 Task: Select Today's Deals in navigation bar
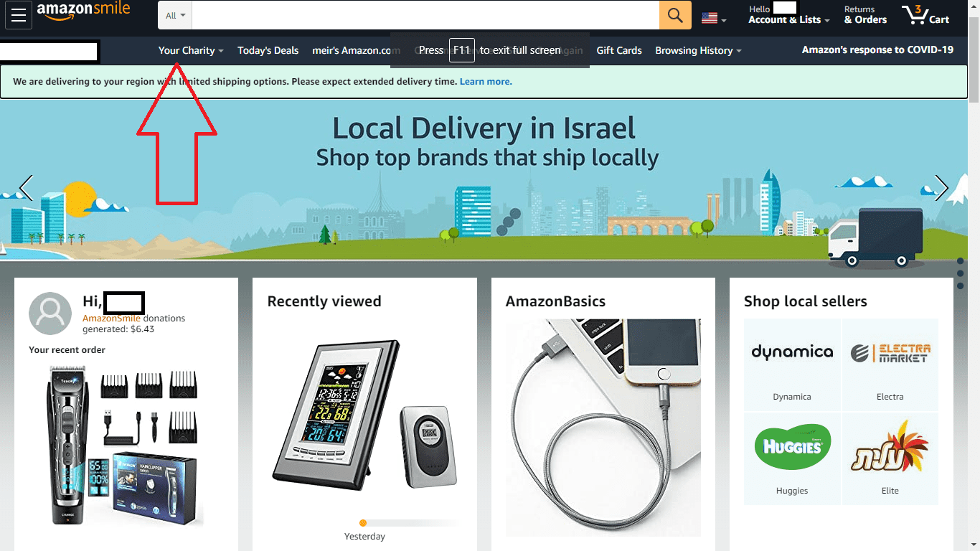268,50
